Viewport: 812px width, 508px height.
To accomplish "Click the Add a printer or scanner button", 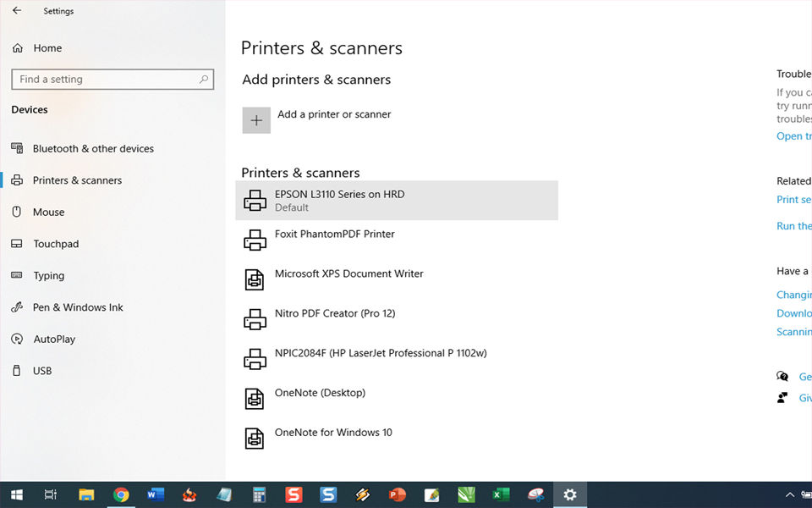I will pos(256,119).
